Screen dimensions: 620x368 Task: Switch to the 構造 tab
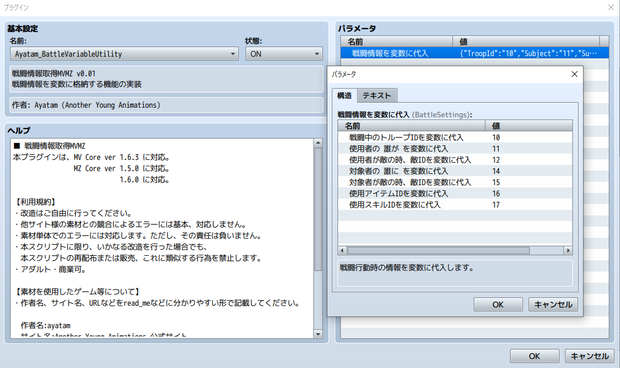[x=344, y=96]
